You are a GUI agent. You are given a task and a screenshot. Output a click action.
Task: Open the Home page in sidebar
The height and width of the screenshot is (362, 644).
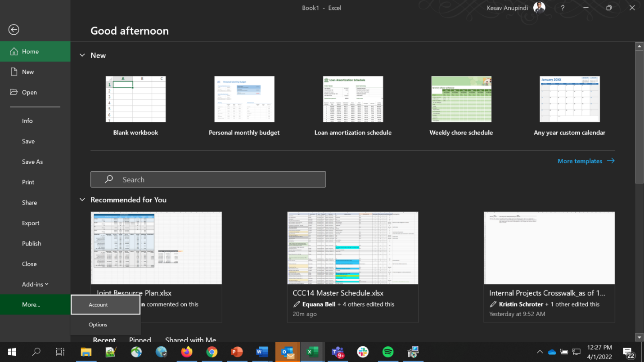tap(35, 51)
